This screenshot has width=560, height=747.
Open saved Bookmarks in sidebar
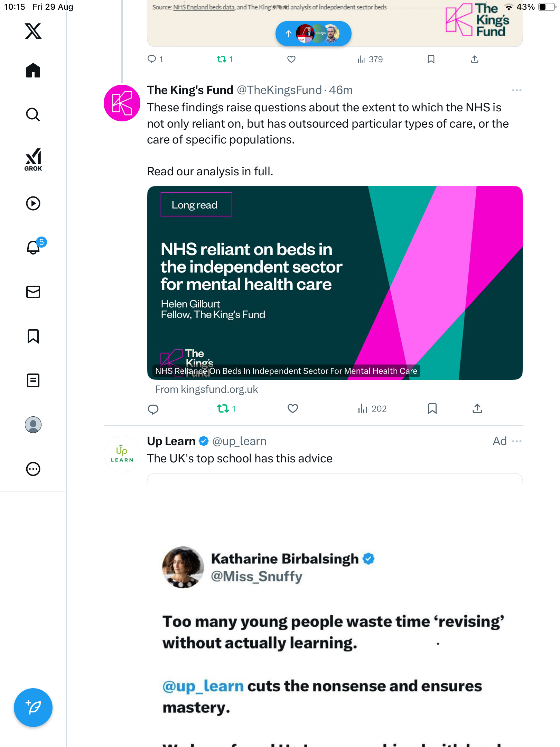(33, 336)
